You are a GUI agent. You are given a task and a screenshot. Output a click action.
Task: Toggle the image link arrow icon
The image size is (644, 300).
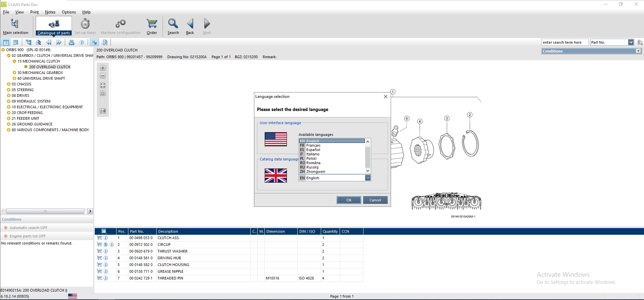point(94,42)
